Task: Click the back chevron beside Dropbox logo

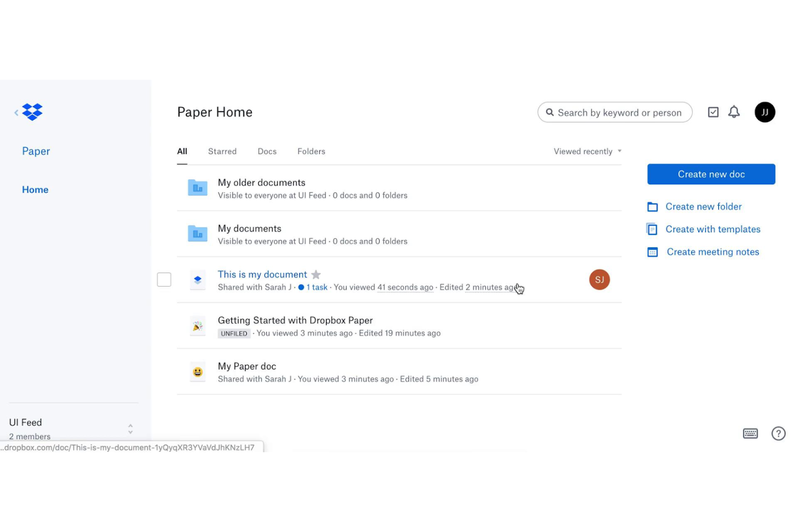Action: (x=16, y=112)
